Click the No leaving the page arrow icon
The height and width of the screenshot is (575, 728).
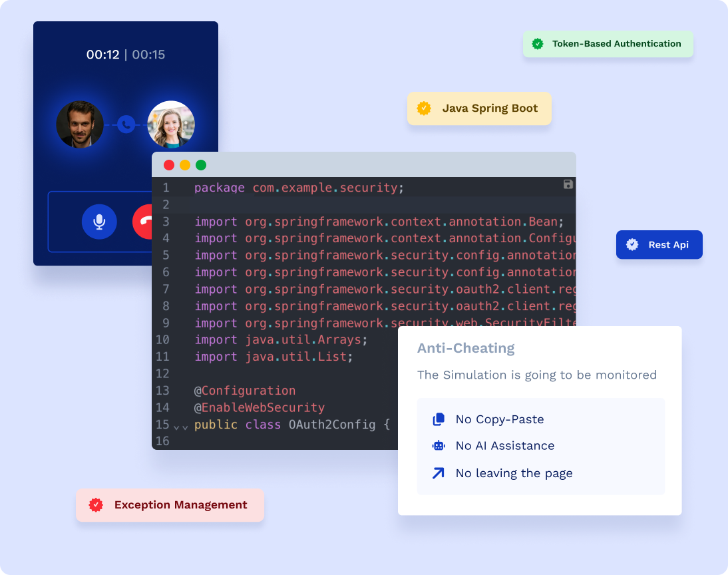[x=438, y=473]
